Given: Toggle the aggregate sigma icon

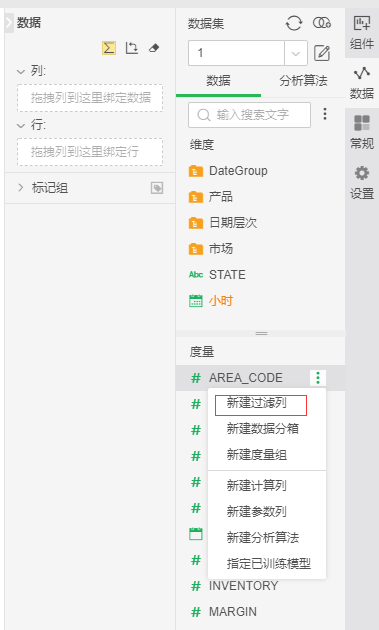Looking at the screenshot, I should (109, 48).
